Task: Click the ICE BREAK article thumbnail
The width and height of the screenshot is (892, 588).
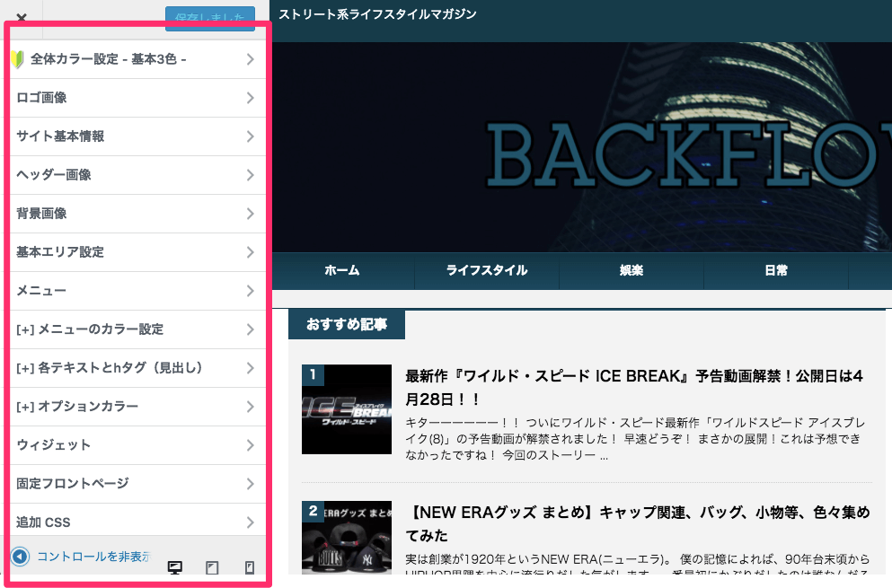Action: pos(347,409)
